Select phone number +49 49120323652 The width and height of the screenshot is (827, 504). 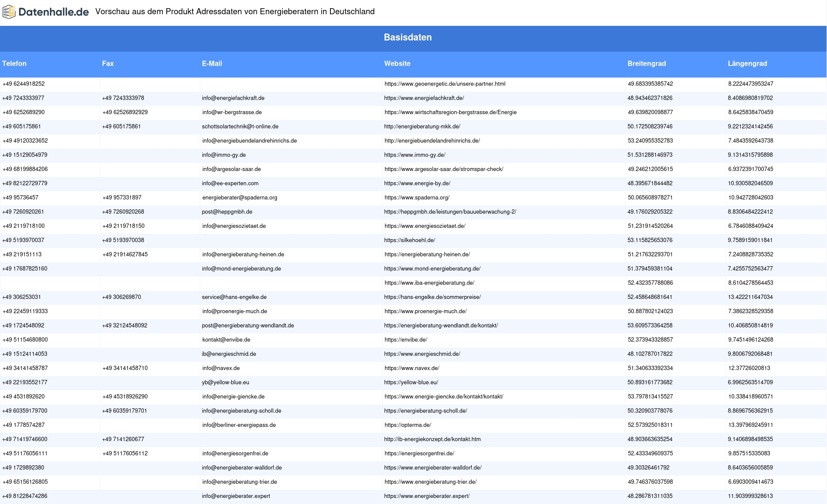pyautogui.click(x=25, y=141)
